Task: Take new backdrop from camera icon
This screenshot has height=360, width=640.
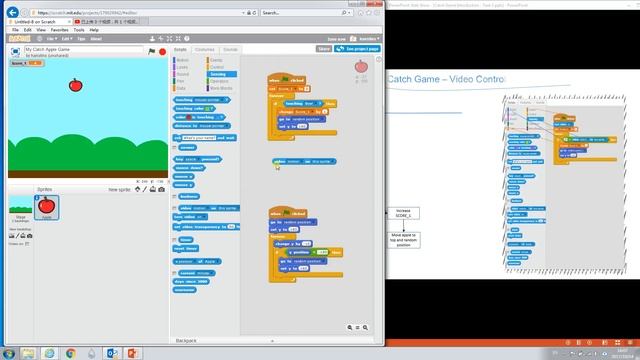Action: [x=29, y=236]
